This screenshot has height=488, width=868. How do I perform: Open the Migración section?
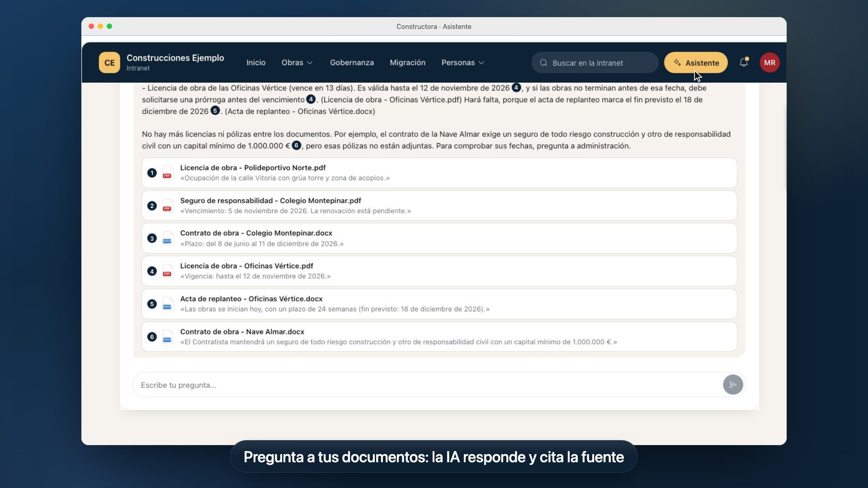pyautogui.click(x=408, y=62)
